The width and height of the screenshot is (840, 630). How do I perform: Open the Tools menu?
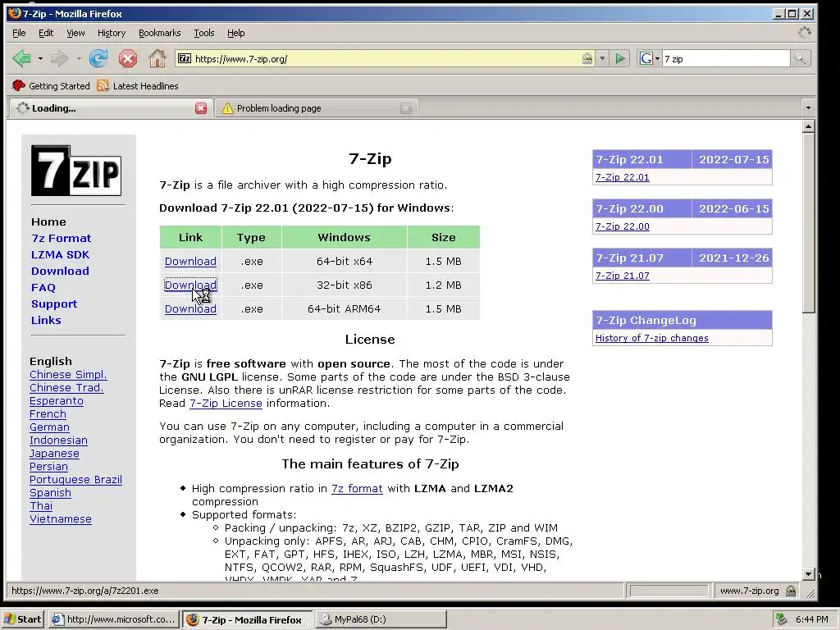click(204, 33)
